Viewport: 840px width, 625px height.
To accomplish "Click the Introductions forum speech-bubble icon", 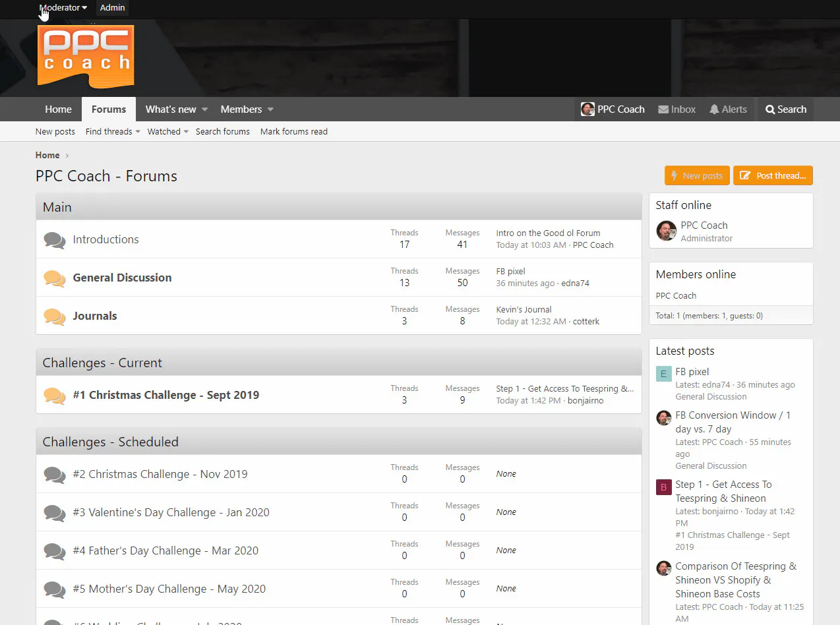I will 55,240.
